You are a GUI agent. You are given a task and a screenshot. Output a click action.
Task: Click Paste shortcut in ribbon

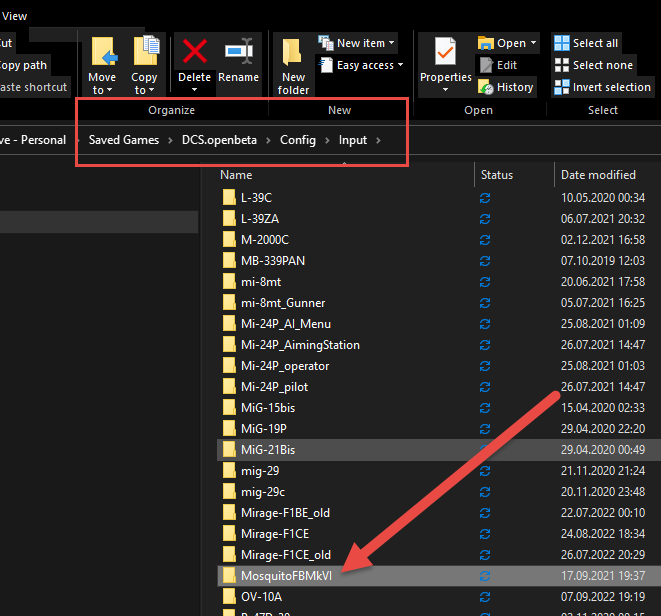click(33, 87)
